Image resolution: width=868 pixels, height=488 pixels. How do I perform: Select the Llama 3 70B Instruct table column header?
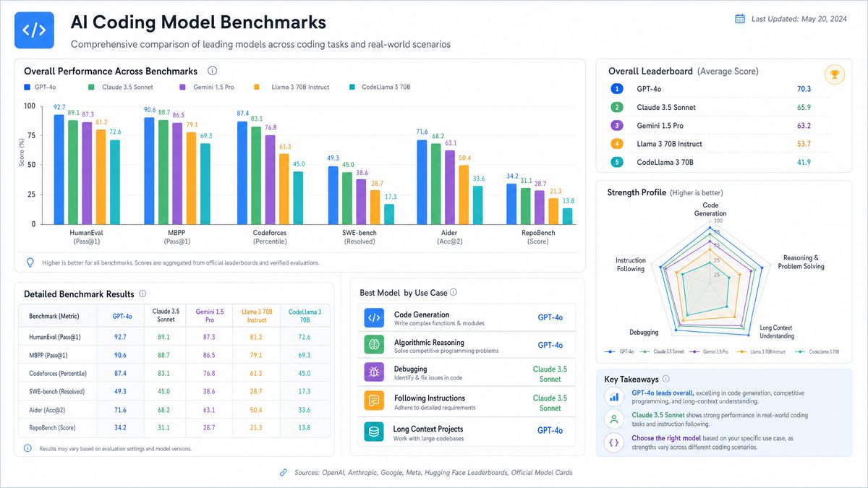[257, 316]
